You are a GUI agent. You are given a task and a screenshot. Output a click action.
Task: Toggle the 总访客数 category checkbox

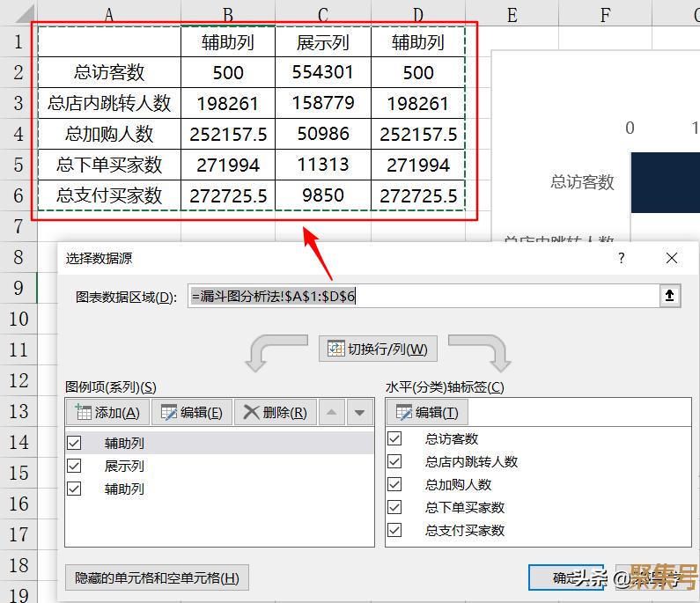pyautogui.click(x=394, y=438)
